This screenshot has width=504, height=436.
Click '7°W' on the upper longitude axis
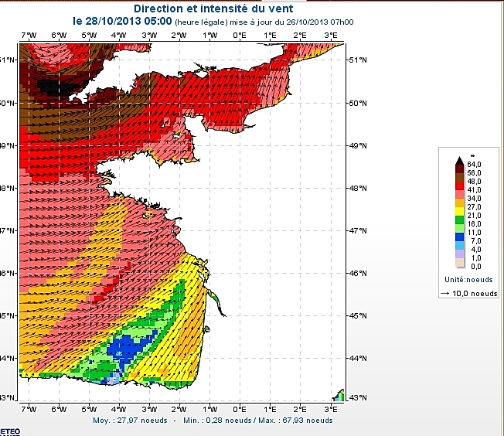click(29, 36)
